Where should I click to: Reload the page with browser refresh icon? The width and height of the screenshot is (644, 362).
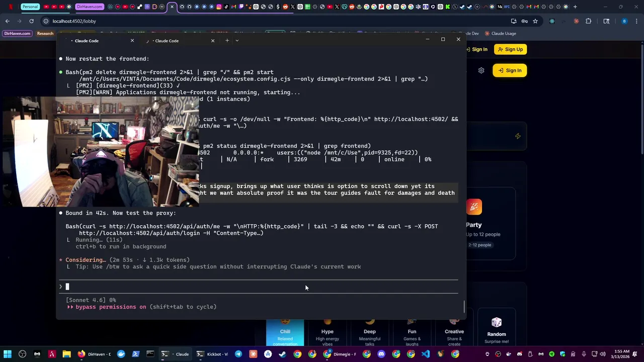point(31,21)
